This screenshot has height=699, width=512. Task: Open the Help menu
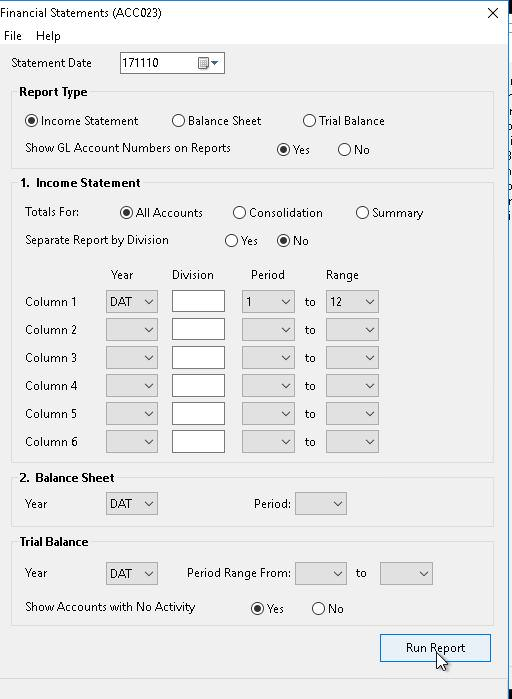[48, 36]
